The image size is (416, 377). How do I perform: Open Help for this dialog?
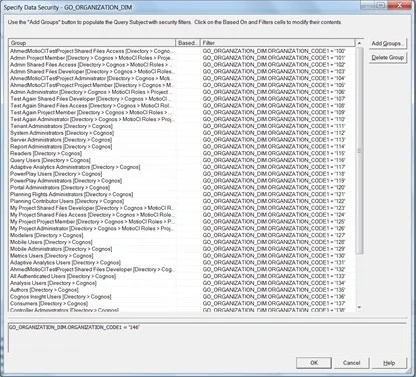[389, 363]
